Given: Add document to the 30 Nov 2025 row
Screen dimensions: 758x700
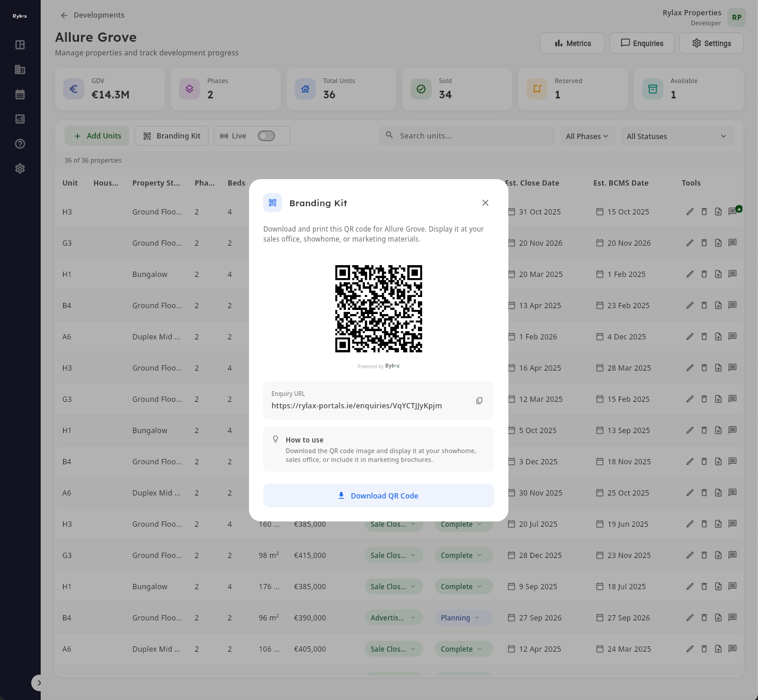Looking at the screenshot, I should tap(719, 493).
